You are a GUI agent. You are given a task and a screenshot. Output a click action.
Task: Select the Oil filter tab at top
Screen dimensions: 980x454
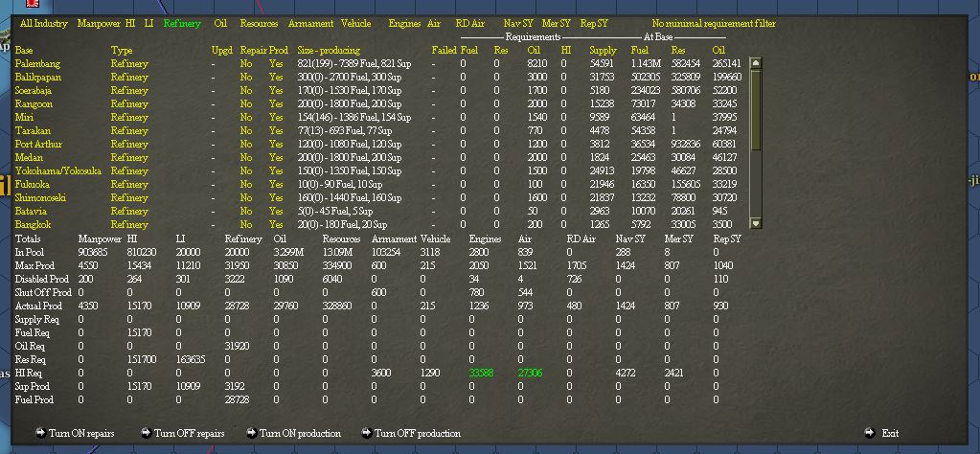tap(220, 24)
